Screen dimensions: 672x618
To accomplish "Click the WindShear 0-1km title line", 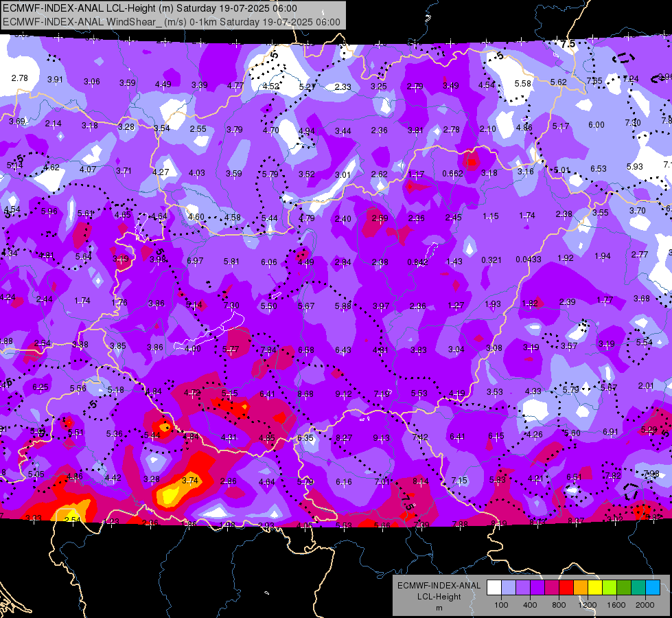I will coord(172,22).
